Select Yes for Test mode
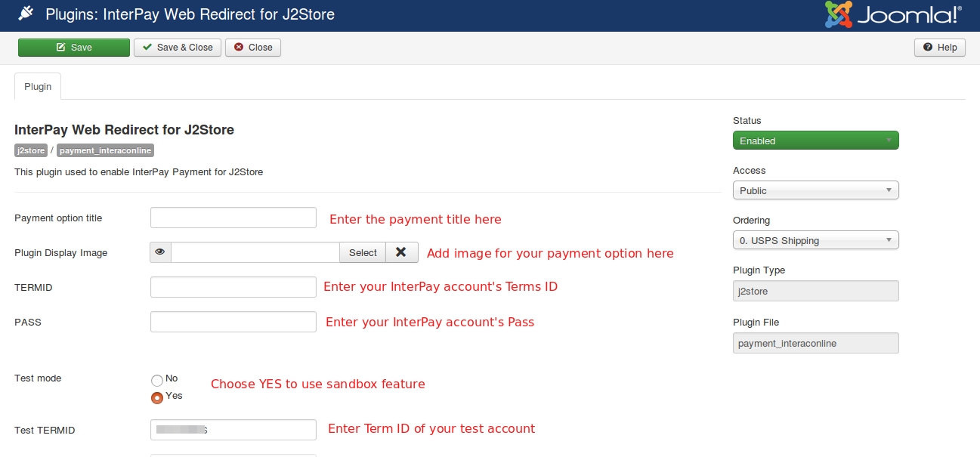Image resolution: width=980 pixels, height=457 pixels. pyautogui.click(x=157, y=397)
